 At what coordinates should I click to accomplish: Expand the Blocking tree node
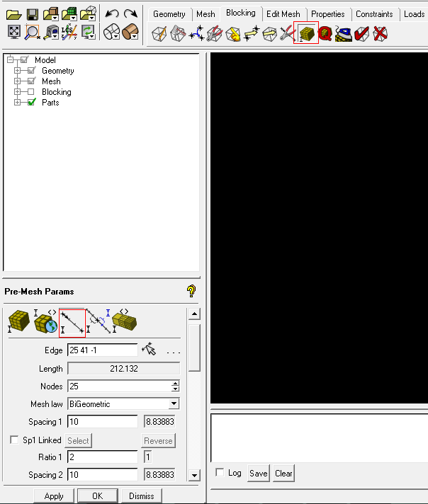point(18,91)
